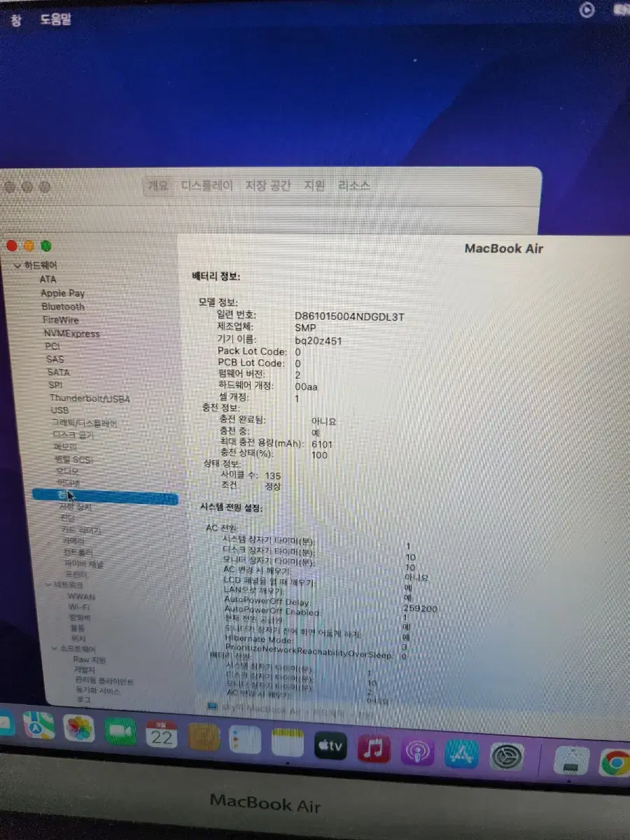Select 카메라 in the sidebar
The height and width of the screenshot is (840, 630).
point(73,541)
